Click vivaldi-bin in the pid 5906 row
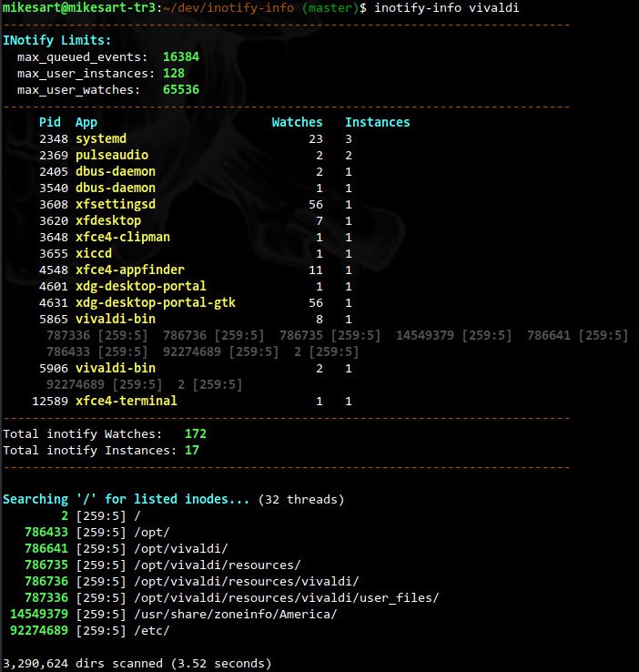The width and height of the screenshot is (639, 672). [116, 368]
